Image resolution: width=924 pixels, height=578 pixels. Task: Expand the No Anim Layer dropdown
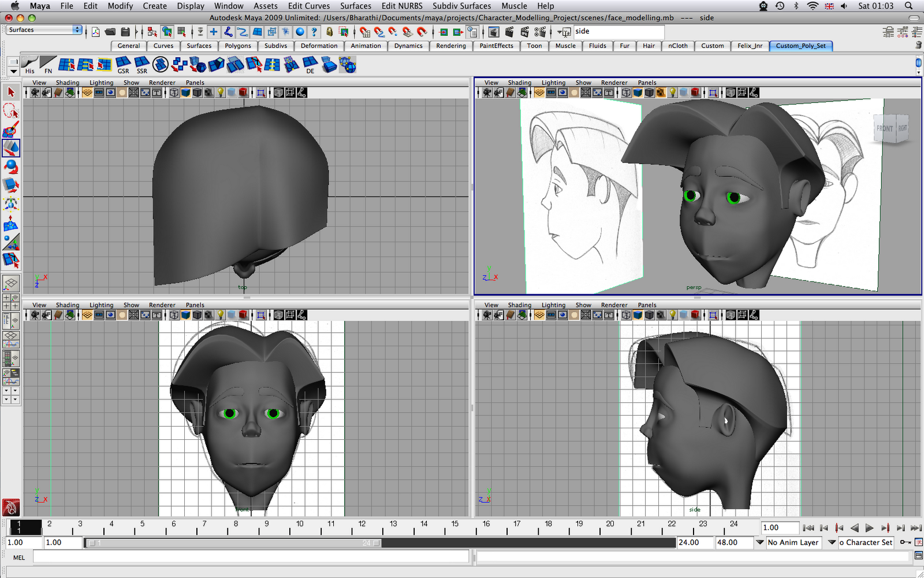tap(760, 543)
